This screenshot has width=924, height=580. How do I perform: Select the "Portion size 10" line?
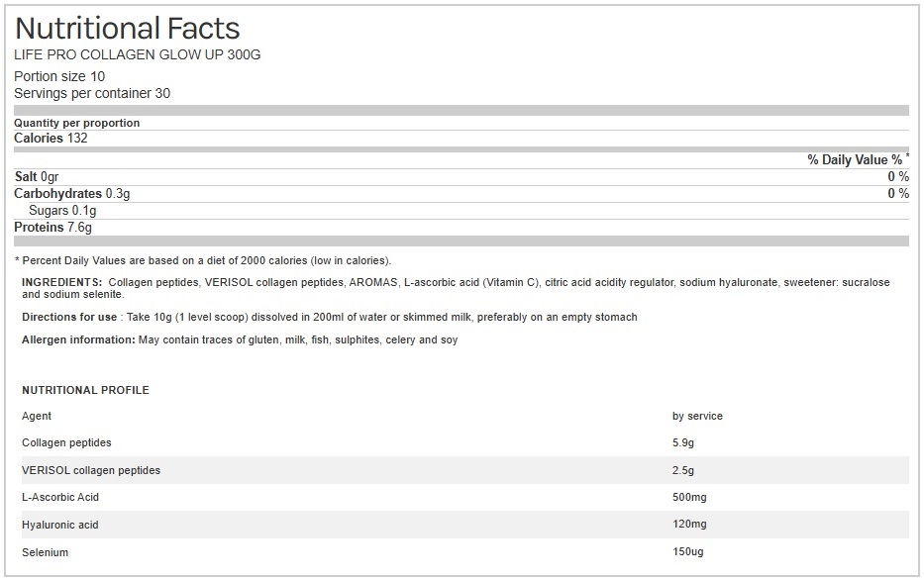point(59,76)
